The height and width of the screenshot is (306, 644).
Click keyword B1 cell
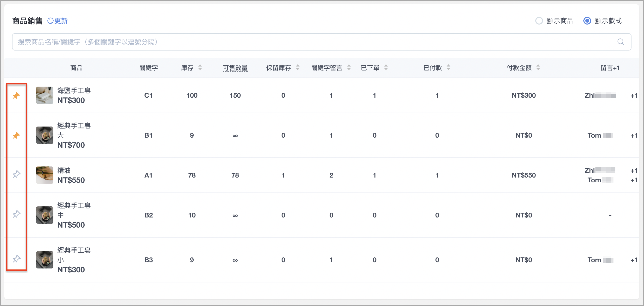(x=148, y=135)
